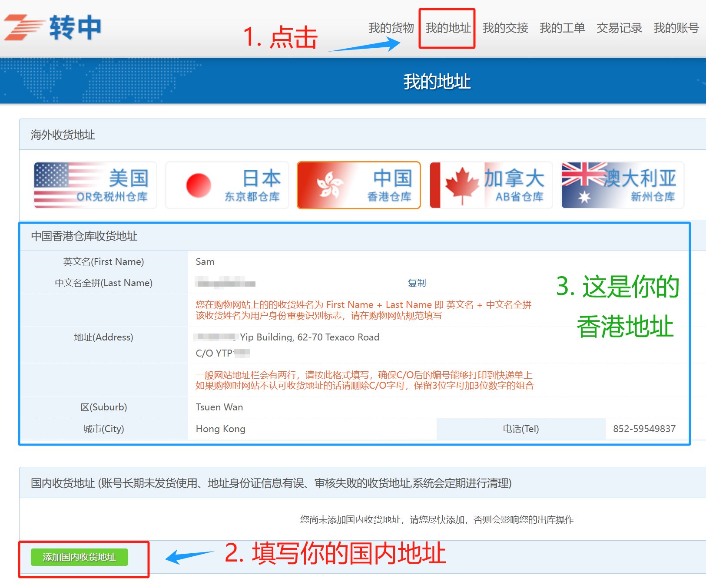The height and width of the screenshot is (588, 706).
Task: Click the address line with Texaco Road
Action: [309, 337]
